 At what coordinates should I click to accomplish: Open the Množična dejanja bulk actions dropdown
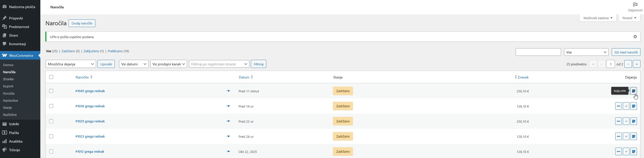pyautogui.click(x=71, y=64)
